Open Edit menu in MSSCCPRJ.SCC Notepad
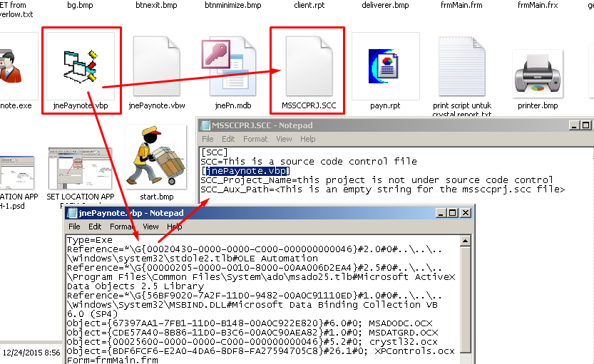Screen dimensions: 594x364 [x=228, y=139]
